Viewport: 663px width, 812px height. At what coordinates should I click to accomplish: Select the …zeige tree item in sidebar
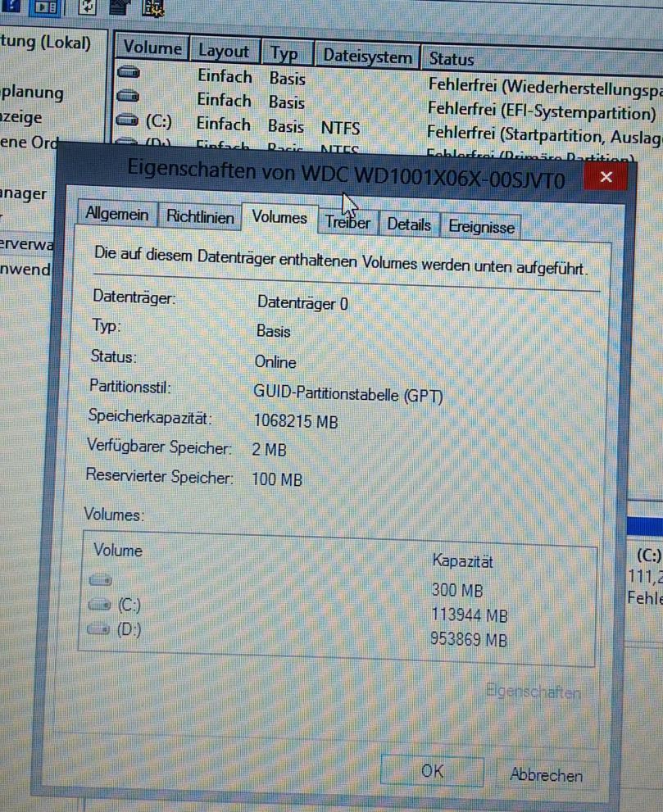[x=21, y=117]
